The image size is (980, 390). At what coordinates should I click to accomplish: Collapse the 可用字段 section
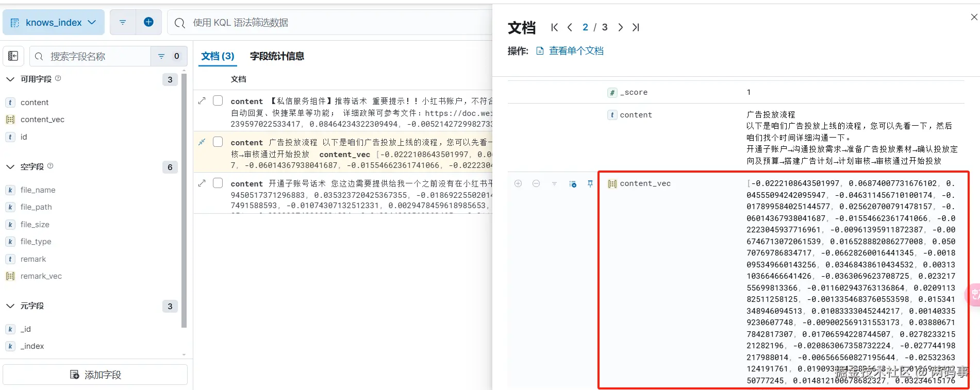[10, 79]
